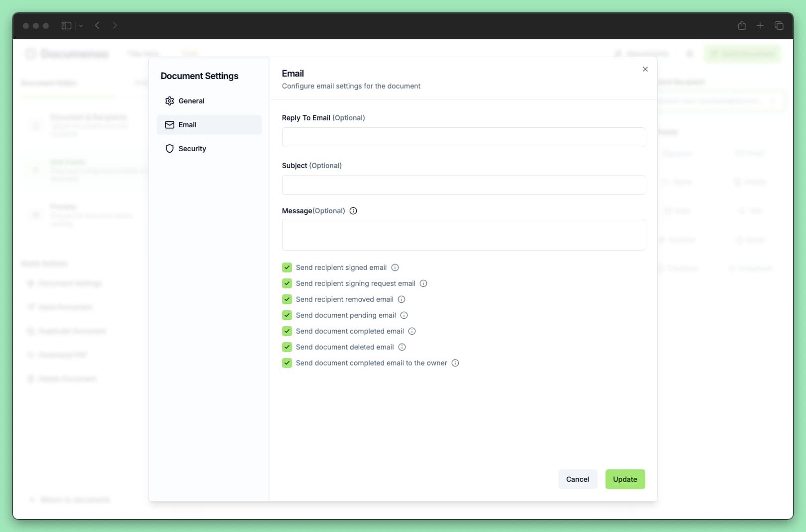The height and width of the screenshot is (532, 806).
Task: Uncheck Send document deleted email
Action: coord(287,347)
